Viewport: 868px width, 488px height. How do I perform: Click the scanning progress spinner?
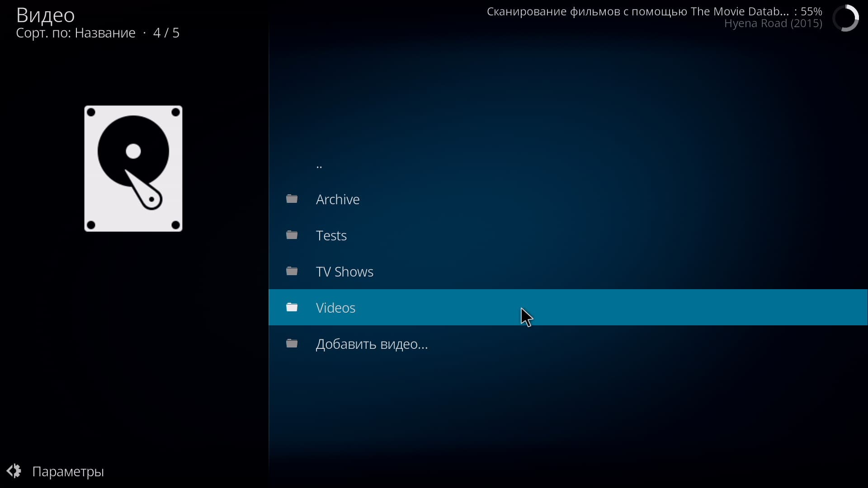pos(845,18)
